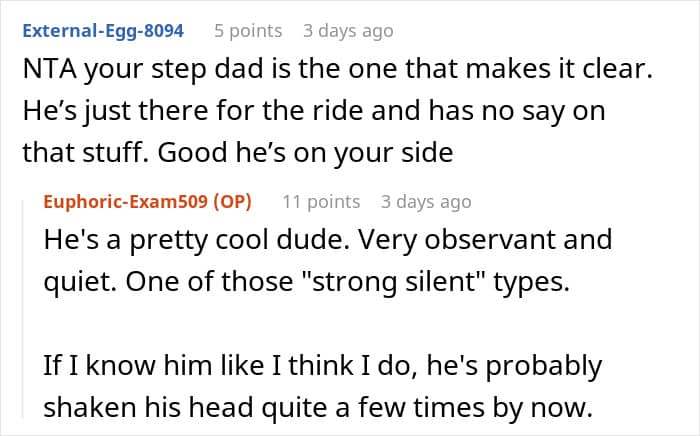The width and height of the screenshot is (700, 436).
Task: Open timestamp link on Euphoric-Exam509's reply
Action: click(425, 202)
